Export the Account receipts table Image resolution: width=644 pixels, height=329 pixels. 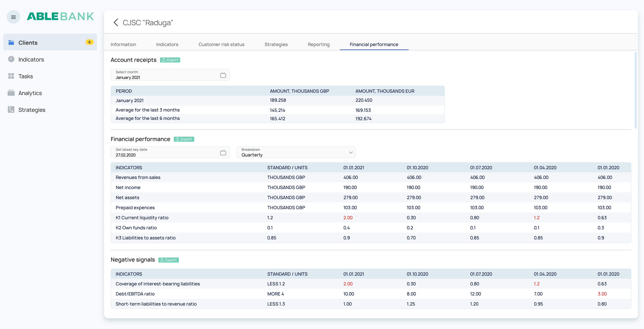point(170,60)
